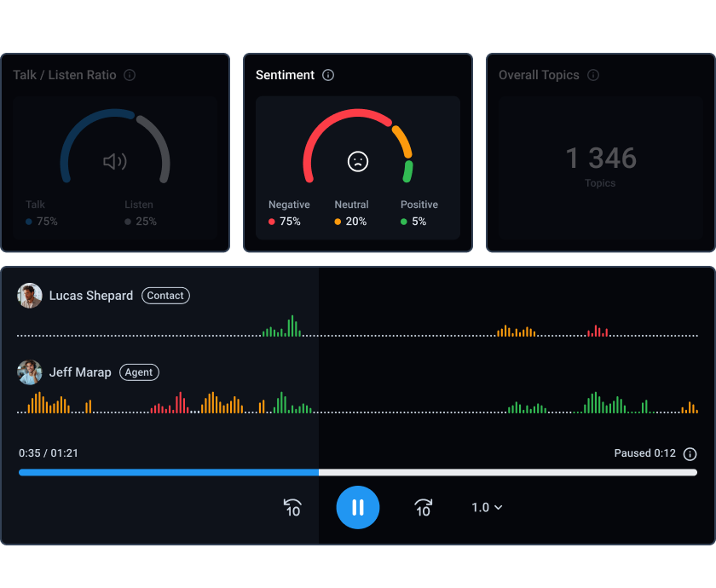The width and height of the screenshot is (716, 588).
Task: Select the first orange segment in Jeff Marap's waveform
Action: [48, 403]
